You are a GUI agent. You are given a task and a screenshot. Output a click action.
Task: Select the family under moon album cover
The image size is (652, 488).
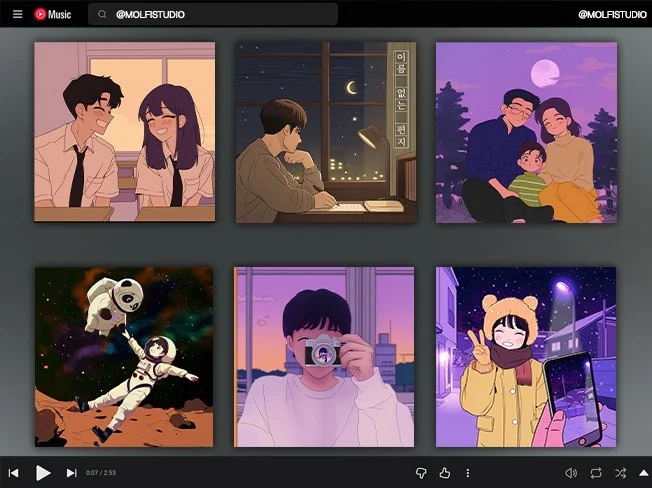(x=526, y=132)
